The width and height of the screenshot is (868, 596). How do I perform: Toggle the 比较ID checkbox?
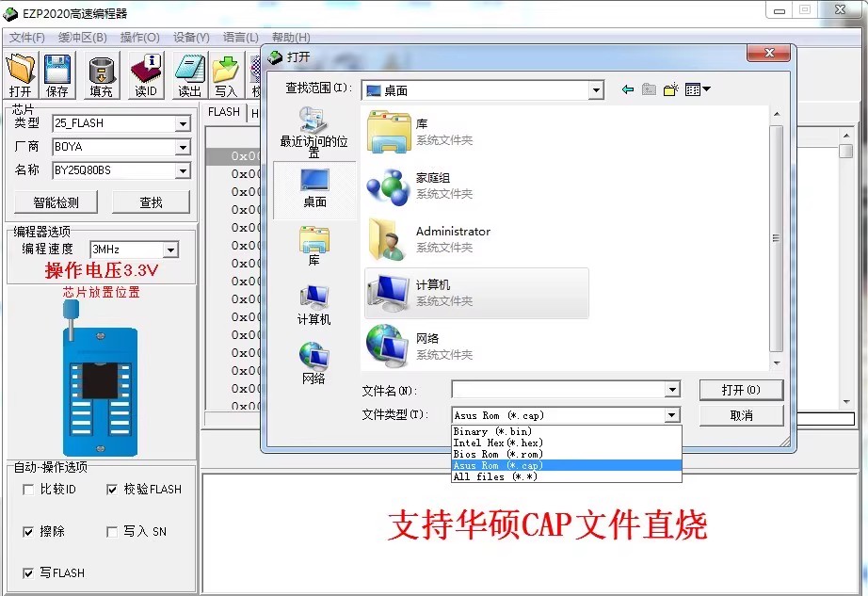(28, 490)
